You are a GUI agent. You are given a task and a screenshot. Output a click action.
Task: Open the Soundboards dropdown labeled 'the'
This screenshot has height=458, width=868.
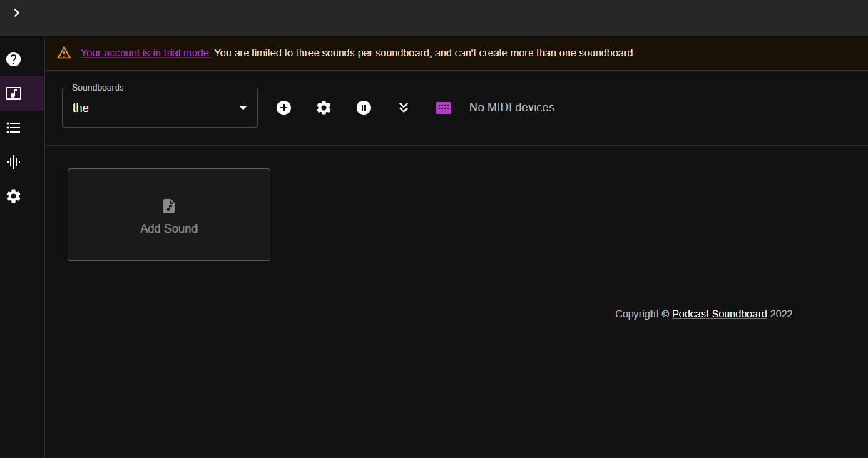click(x=160, y=108)
